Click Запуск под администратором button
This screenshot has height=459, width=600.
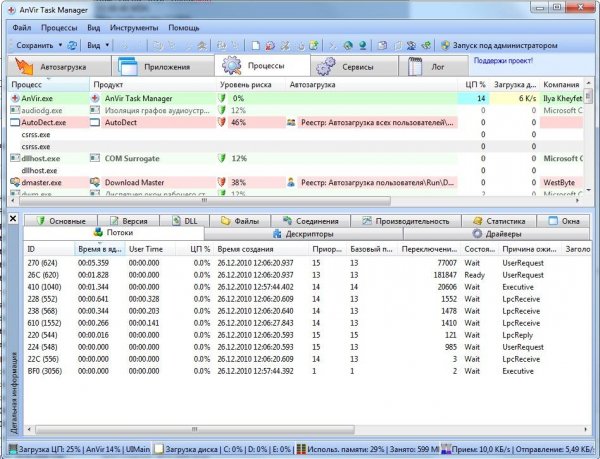(499, 45)
